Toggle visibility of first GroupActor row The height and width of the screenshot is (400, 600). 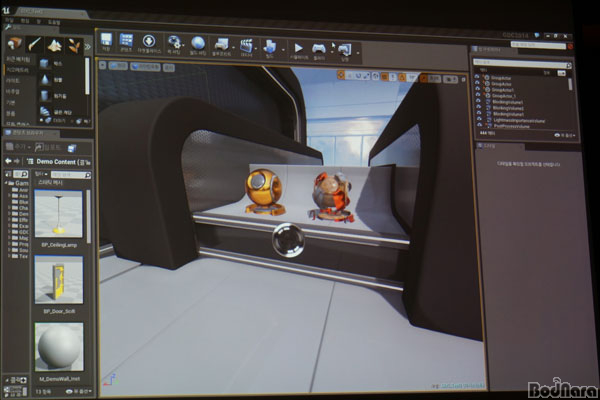pos(477,77)
